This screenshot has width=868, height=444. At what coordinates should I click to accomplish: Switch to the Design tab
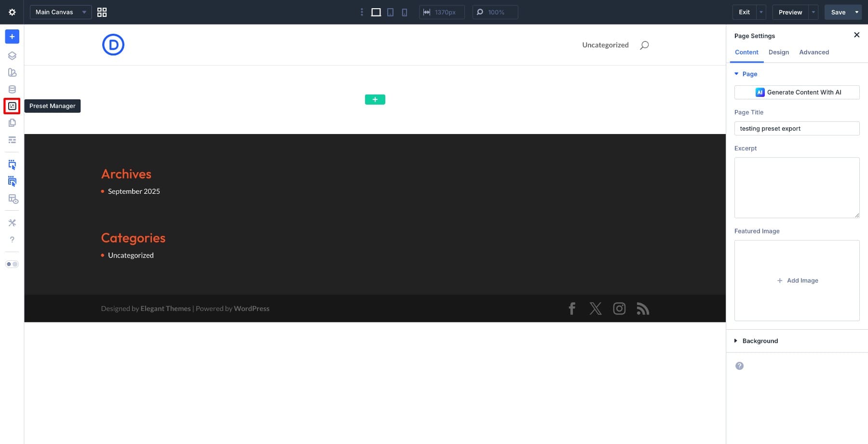point(778,52)
